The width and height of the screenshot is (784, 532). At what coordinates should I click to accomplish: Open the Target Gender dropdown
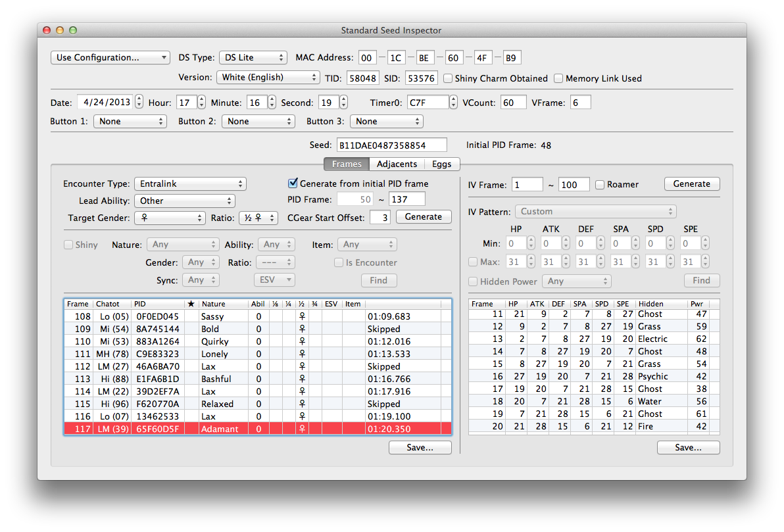coord(170,218)
